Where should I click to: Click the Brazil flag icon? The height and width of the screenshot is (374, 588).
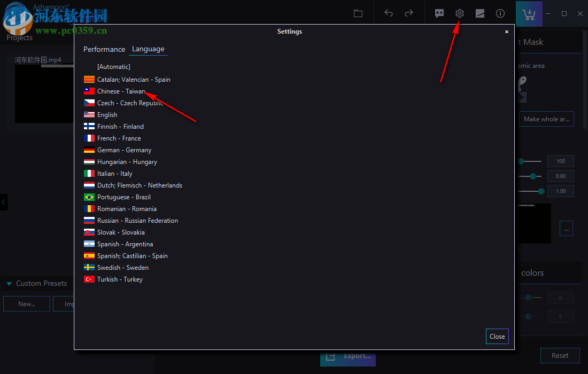89,197
